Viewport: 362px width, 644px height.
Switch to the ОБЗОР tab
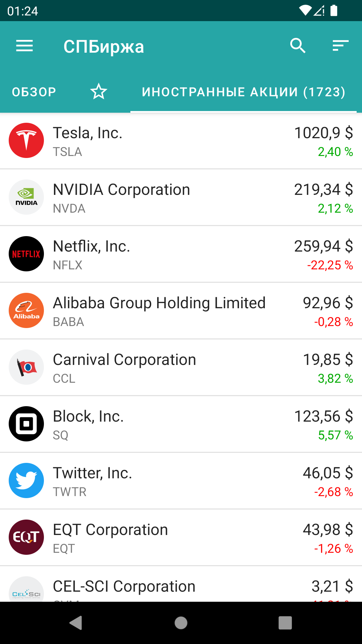click(x=34, y=92)
